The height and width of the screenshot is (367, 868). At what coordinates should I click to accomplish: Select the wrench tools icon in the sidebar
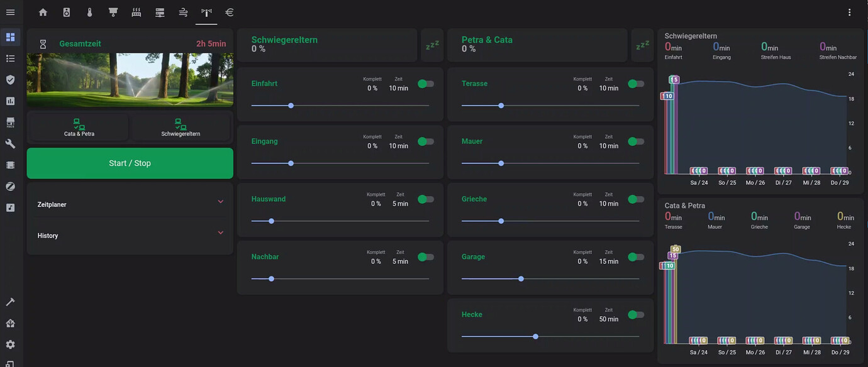pos(10,143)
